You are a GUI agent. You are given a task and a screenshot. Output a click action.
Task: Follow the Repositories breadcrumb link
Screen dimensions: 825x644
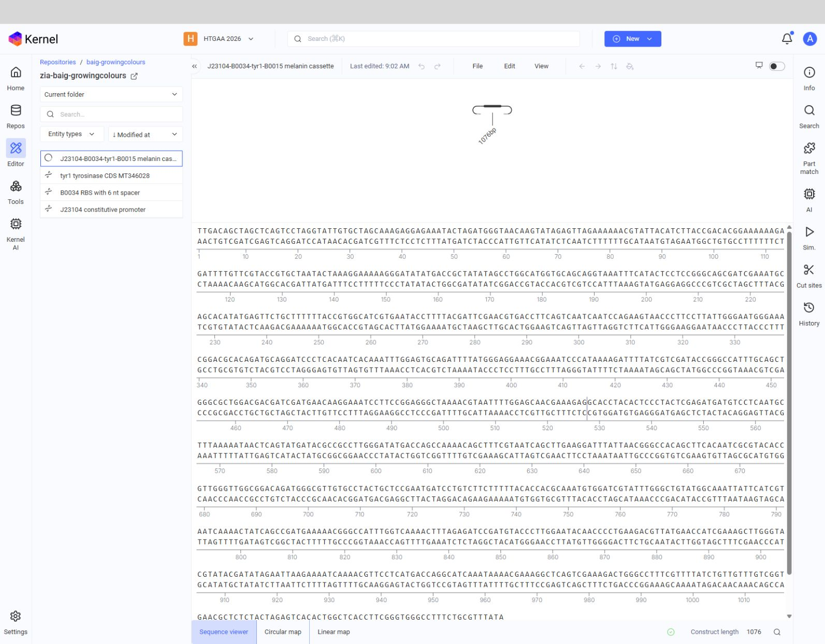pyautogui.click(x=58, y=62)
